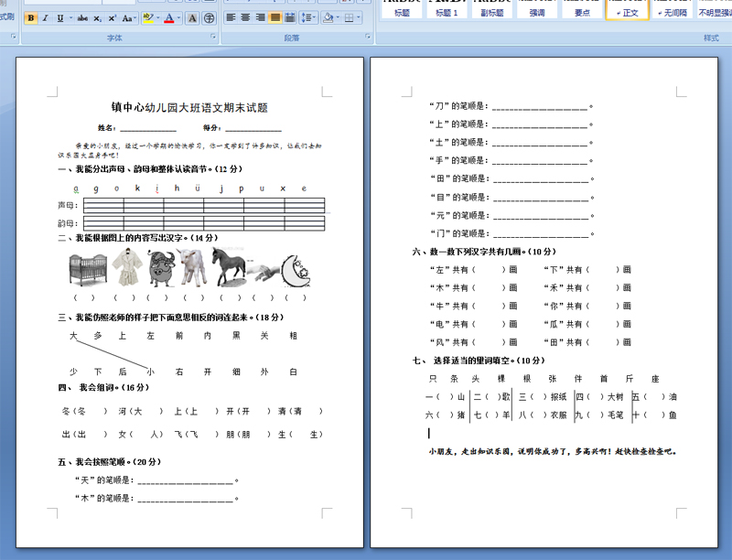Click the score blank after 得分
732x560 pixels.
click(x=253, y=128)
